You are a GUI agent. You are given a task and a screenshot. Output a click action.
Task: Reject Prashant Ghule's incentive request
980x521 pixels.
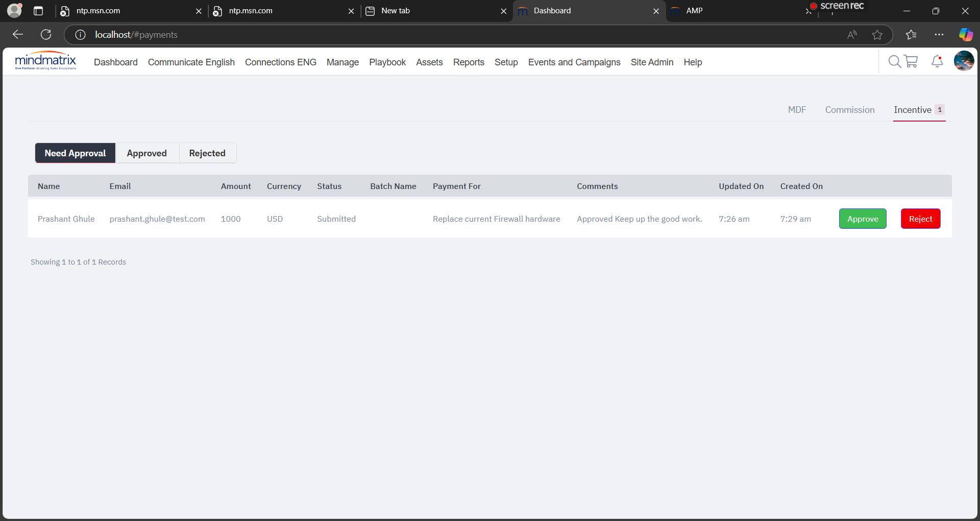920,219
